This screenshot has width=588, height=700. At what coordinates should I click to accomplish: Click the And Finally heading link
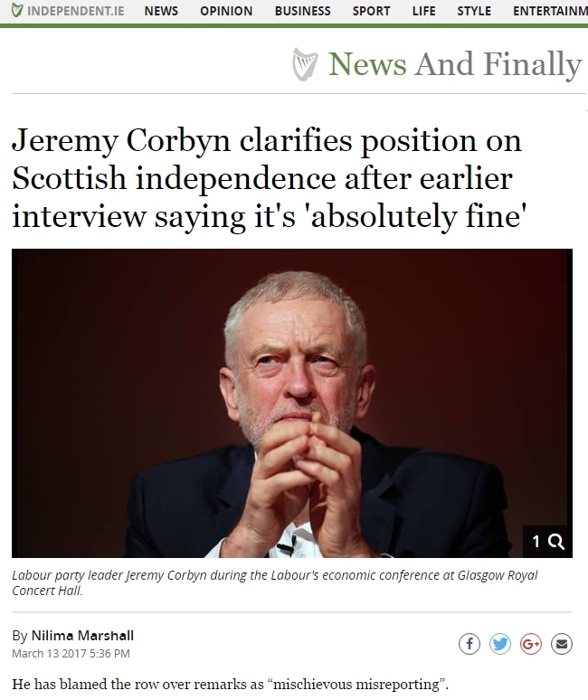click(x=498, y=65)
